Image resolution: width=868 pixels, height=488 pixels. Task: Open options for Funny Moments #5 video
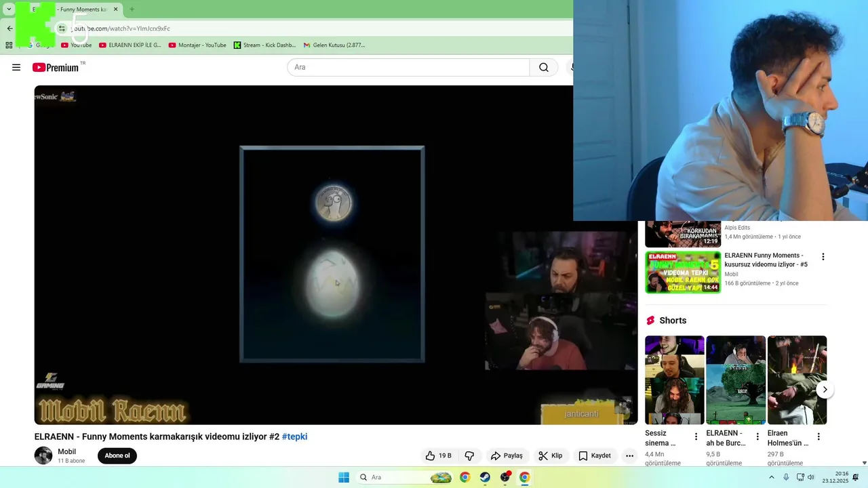(x=823, y=257)
